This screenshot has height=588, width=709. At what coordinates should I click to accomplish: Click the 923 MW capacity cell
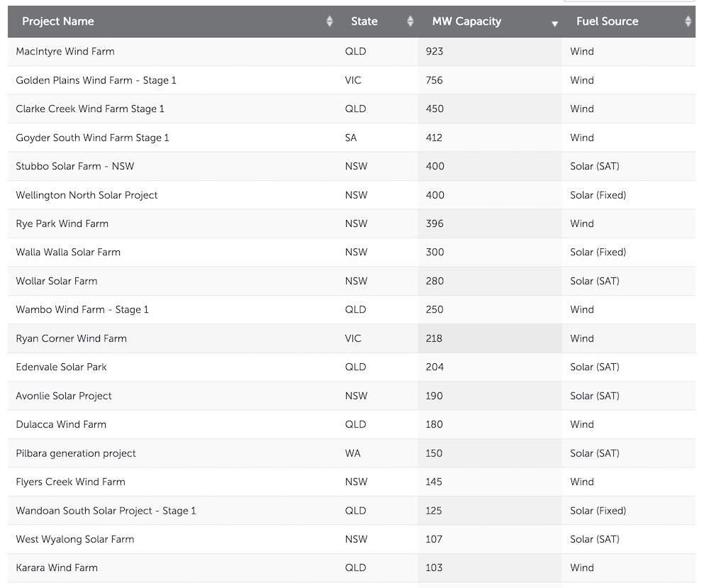coord(490,52)
